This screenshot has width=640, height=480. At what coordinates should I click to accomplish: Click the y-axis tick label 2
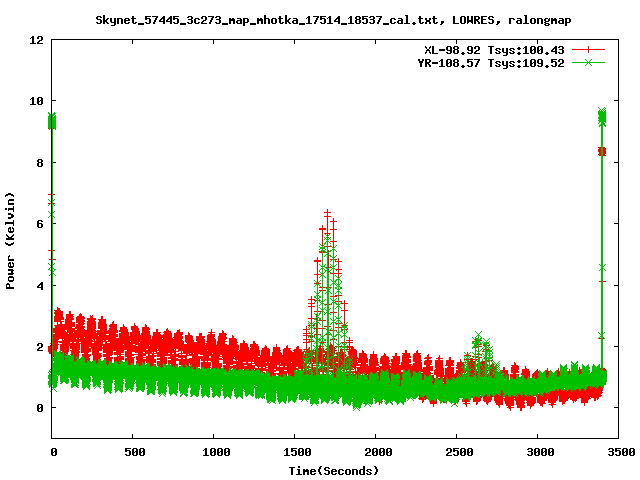coord(40,347)
